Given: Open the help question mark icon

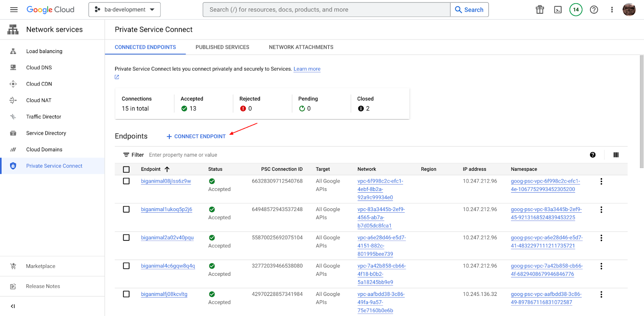Looking at the screenshot, I should coord(594,10).
